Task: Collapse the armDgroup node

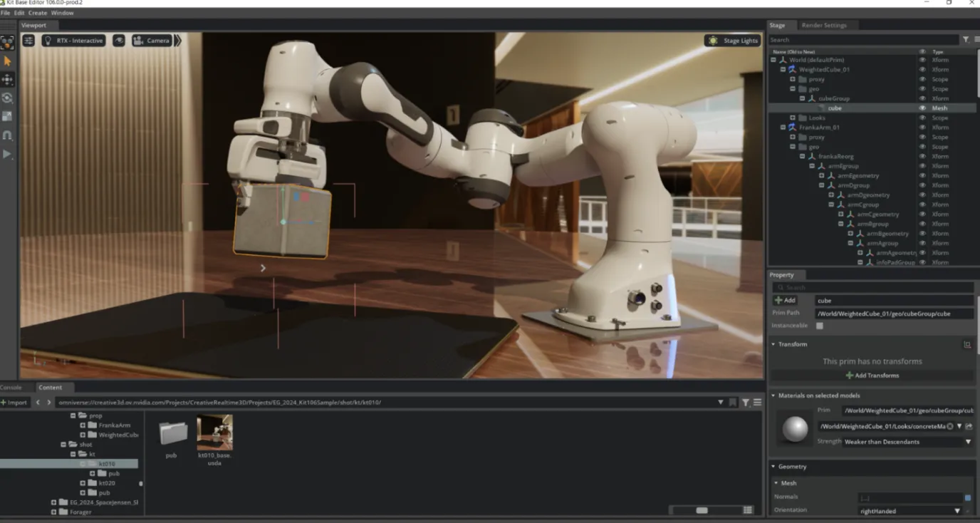Action: (x=821, y=185)
